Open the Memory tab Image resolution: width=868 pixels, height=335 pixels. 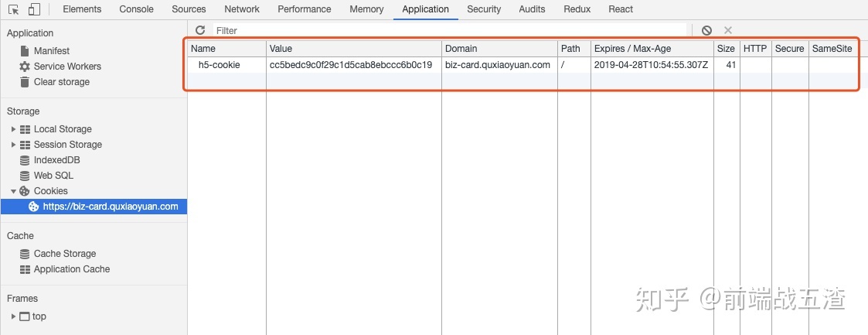click(x=366, y=9)
